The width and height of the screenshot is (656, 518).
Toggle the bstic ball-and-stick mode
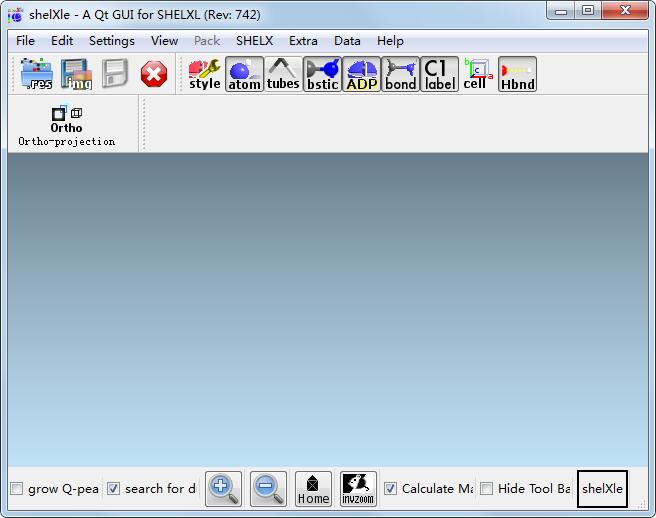point(322,74)
